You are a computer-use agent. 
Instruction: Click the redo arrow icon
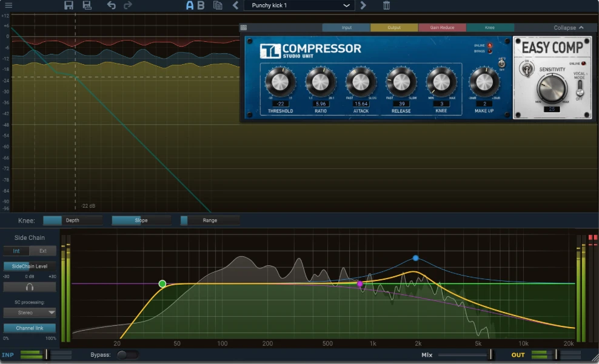(128, 5)
